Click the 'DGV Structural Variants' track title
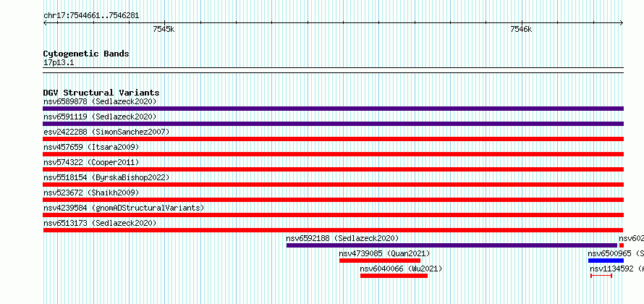Screen dimensions: 644x304 101,93
